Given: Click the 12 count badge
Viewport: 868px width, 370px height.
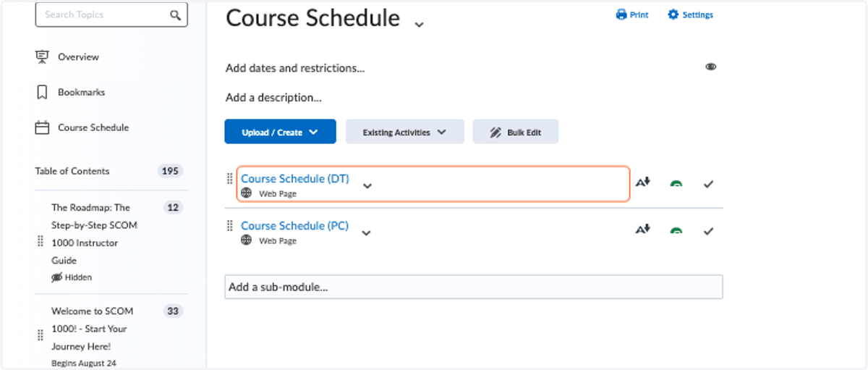Looking at the screenshot, I should click(x=173, y=207).
